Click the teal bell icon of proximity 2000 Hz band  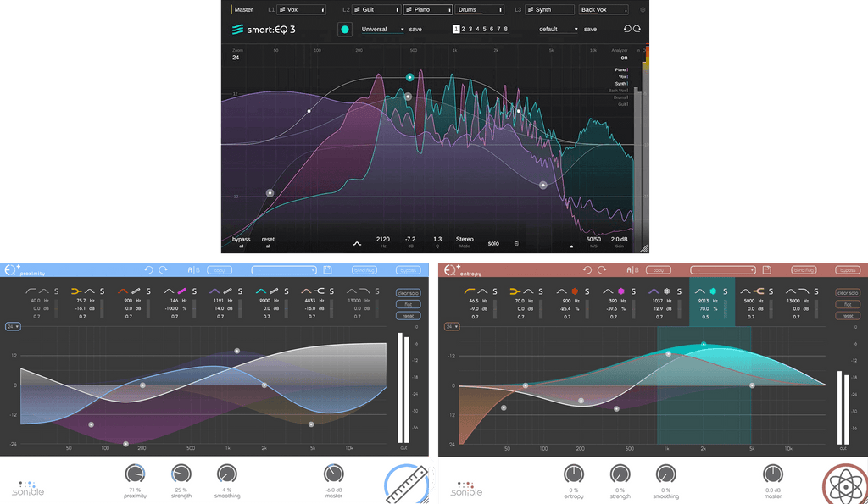click(261, 291)
